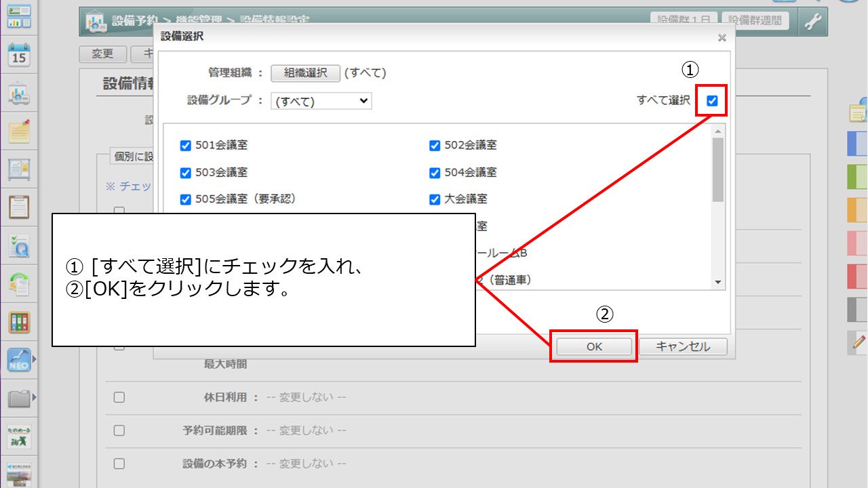The width and height of the screenshot is (868, 488).
Task: Click the gray folder icon in sidebar
Action: pyautogui.click(x=19, y=398)
